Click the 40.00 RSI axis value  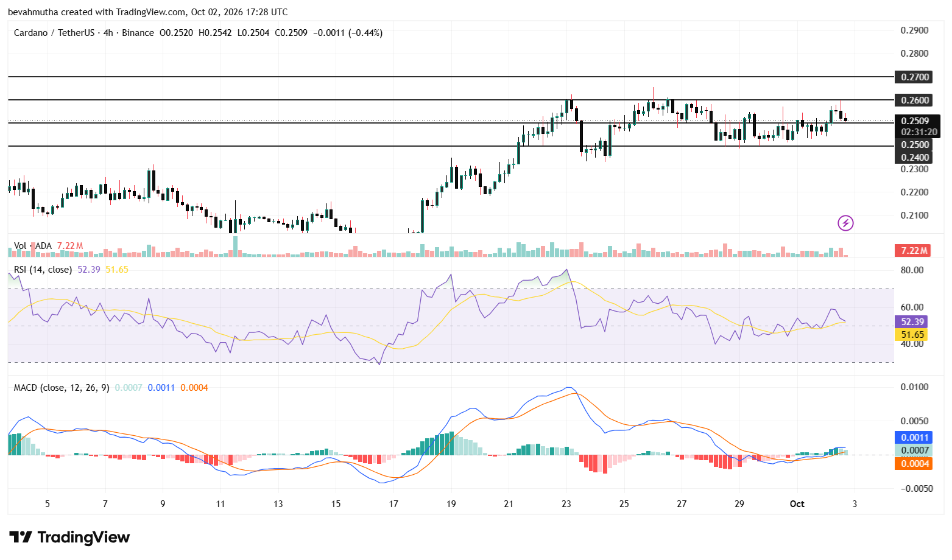[912, 344]
